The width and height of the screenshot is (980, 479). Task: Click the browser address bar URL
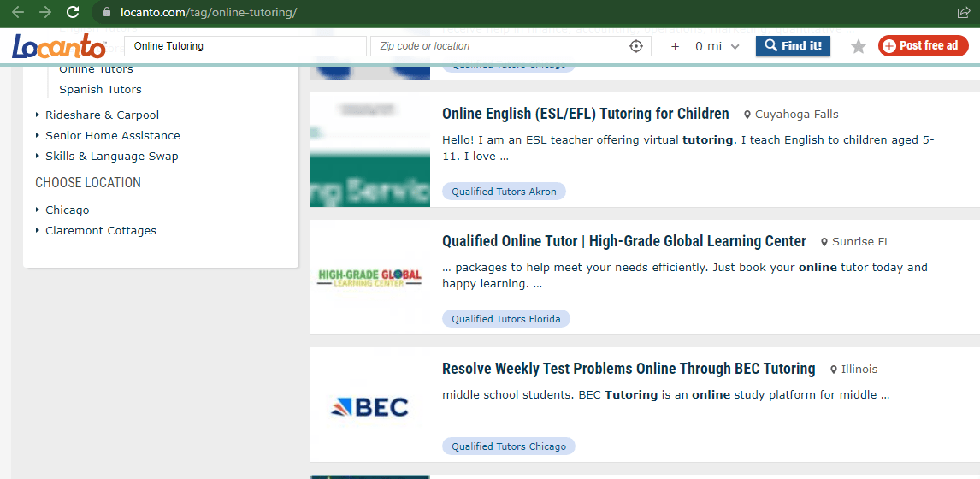208,13
